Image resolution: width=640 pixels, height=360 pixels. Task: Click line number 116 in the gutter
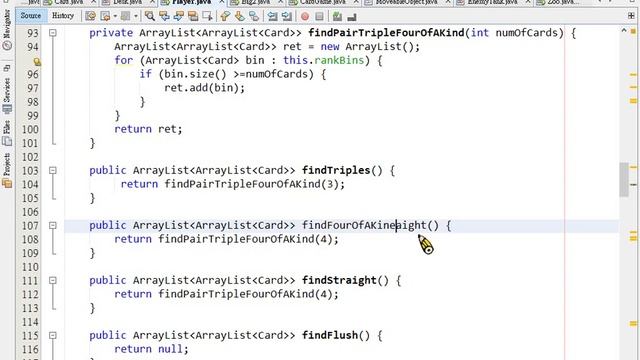[x=30, y=349]
